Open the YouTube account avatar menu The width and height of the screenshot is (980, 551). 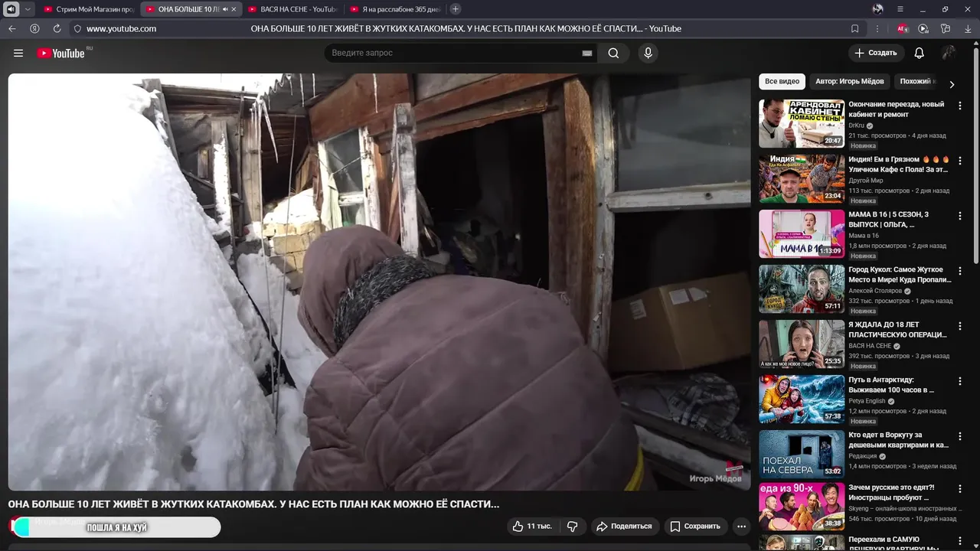[x=948, y=53]
